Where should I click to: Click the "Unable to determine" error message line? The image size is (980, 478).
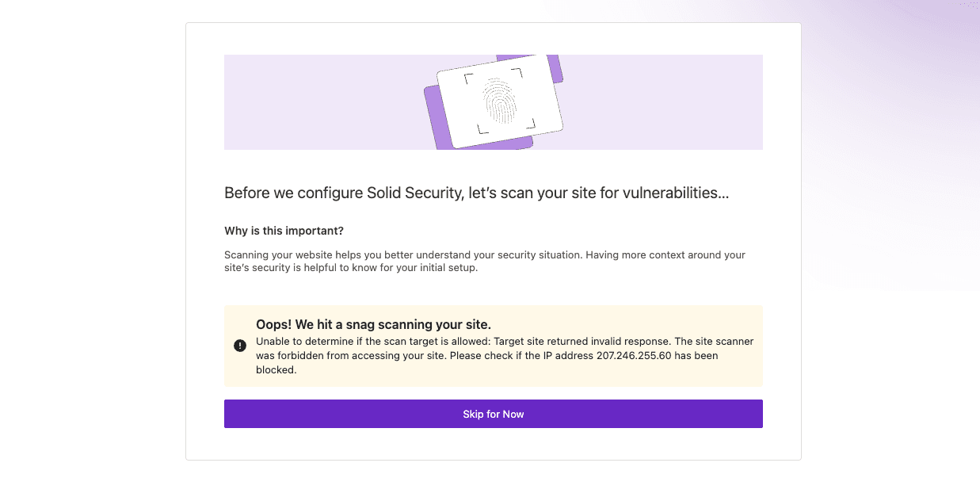505,342
